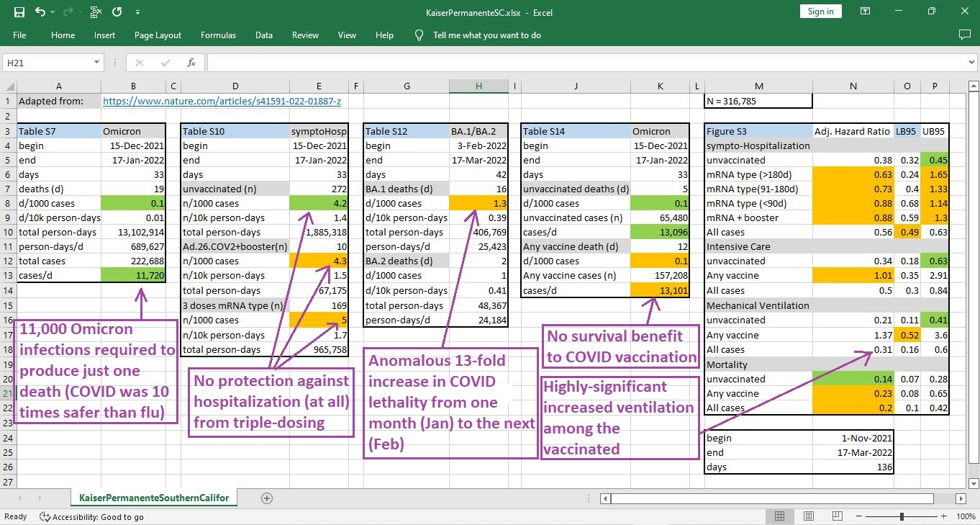
Task: Click the zoom in plus button
Action: click(943, 516)
